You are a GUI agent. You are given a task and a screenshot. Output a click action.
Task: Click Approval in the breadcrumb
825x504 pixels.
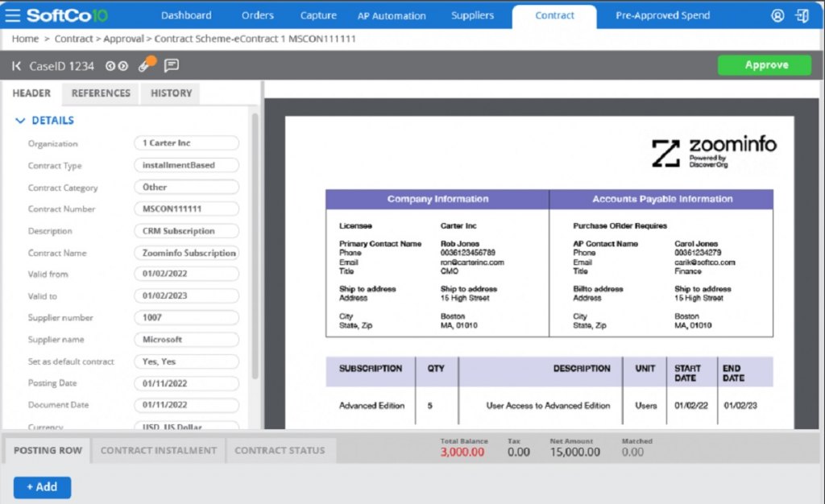pos(123,39)
